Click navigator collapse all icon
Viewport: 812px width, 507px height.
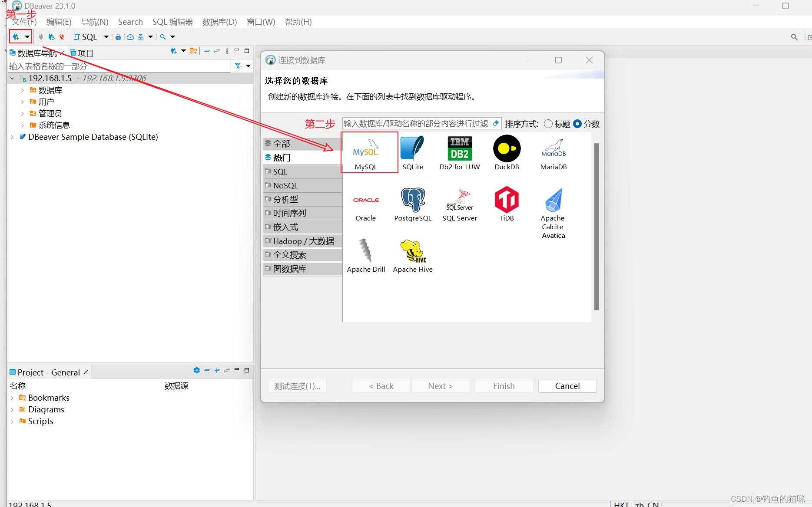pos(207,51)
